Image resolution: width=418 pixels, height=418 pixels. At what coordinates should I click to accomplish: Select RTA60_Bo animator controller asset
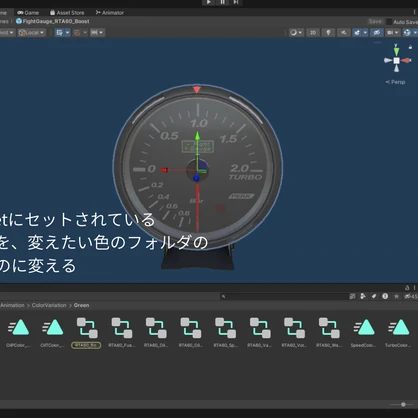click(x=86, y=332)
